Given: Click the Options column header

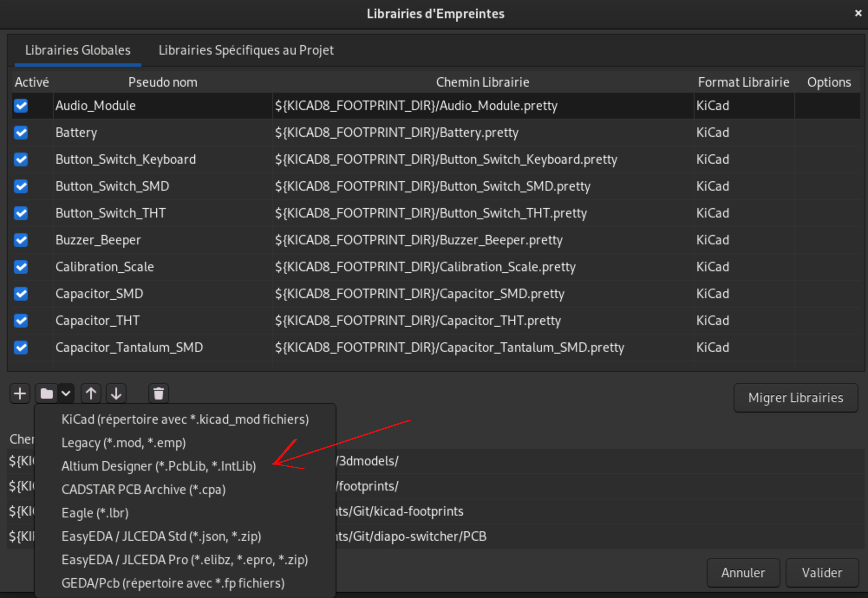Looking at the screenshot, I should pos(829,82).
